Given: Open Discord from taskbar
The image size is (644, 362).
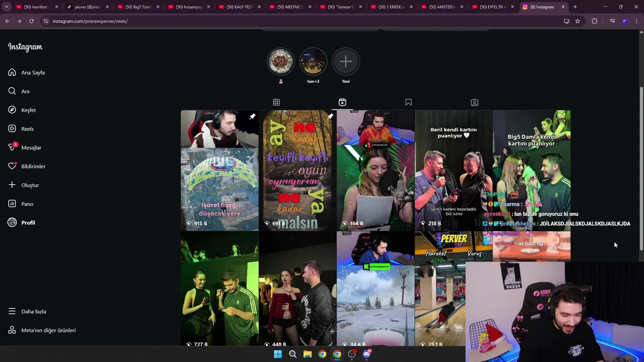Looking at the screenshot, I should click(367, 354).
